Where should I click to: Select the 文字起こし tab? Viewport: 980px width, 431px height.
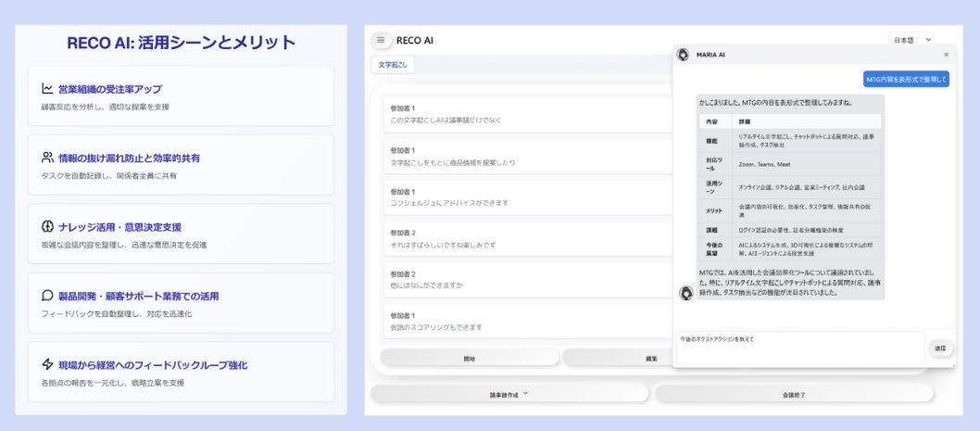tap(393, 65)
